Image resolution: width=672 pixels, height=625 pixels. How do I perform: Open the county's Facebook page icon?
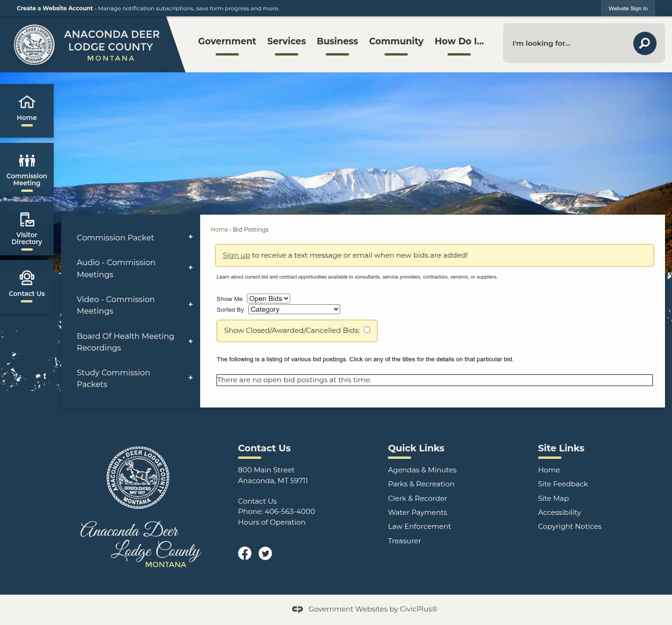(x=245, y=553)
